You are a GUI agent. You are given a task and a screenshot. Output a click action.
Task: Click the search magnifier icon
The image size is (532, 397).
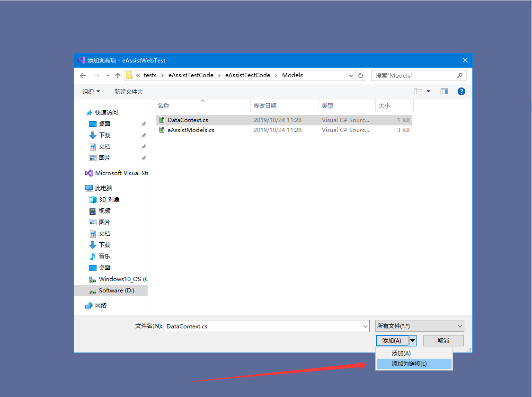tap(460, 75)
